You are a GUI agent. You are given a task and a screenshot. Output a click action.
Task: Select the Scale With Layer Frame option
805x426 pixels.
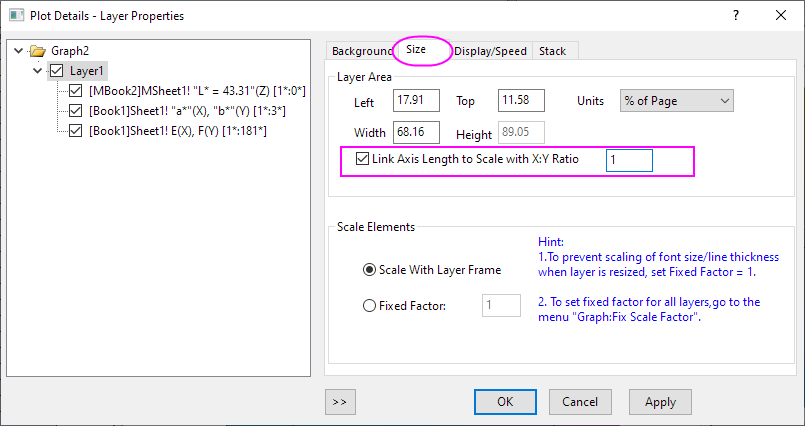pos(369,269)
